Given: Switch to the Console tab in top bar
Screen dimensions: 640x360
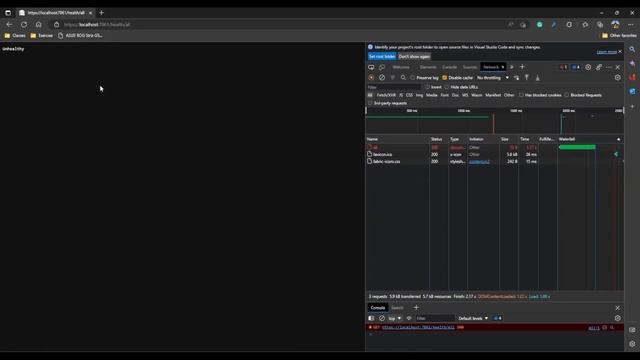Looking at the screenshot, I should click(449, 67).
